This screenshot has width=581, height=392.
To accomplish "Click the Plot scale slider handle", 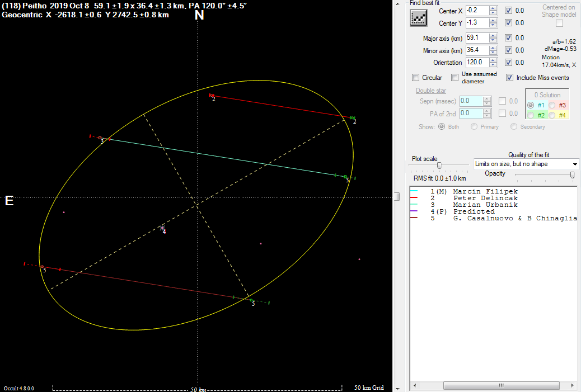I will tap(439, 166).
